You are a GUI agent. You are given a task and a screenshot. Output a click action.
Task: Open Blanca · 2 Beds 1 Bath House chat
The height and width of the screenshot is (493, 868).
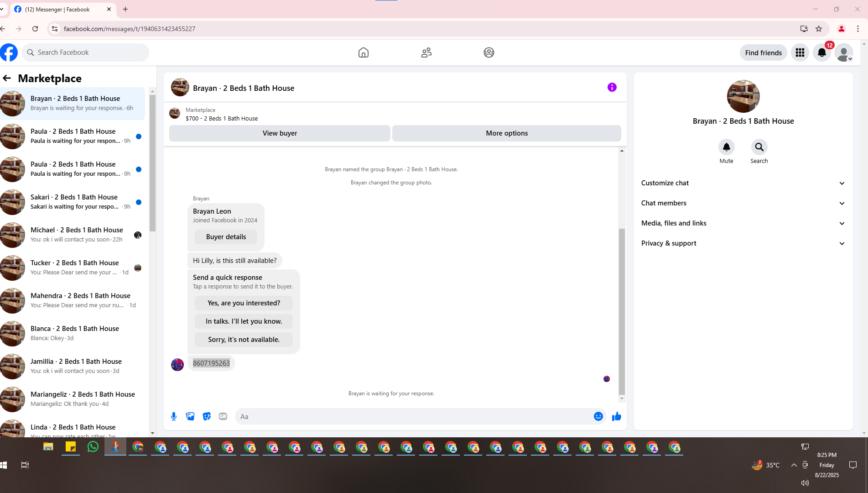click(73, 333)
